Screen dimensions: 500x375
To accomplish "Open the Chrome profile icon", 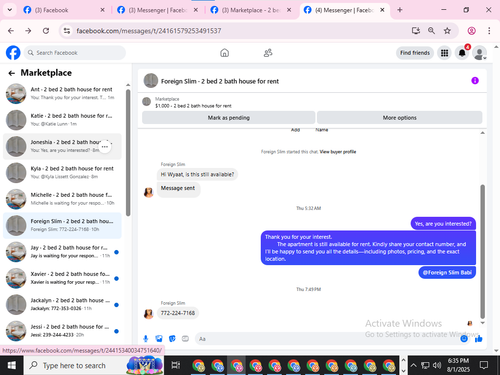I will click(x=471, y=31).
